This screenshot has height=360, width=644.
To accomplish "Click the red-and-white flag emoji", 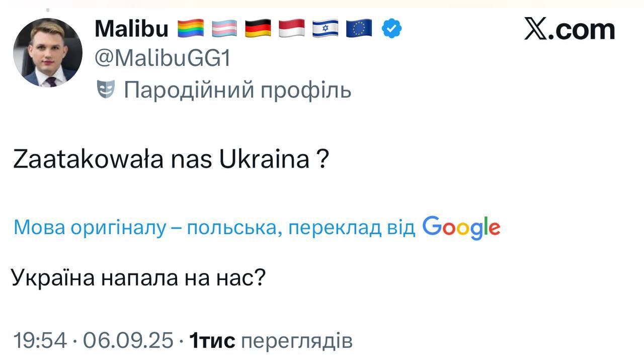I will [x=292, y=29].
